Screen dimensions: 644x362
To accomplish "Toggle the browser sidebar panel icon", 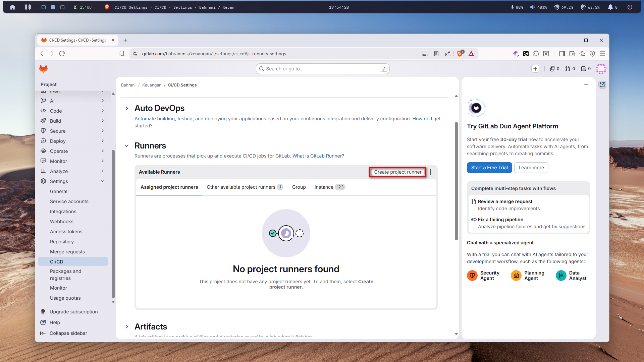I will [562, 54].
